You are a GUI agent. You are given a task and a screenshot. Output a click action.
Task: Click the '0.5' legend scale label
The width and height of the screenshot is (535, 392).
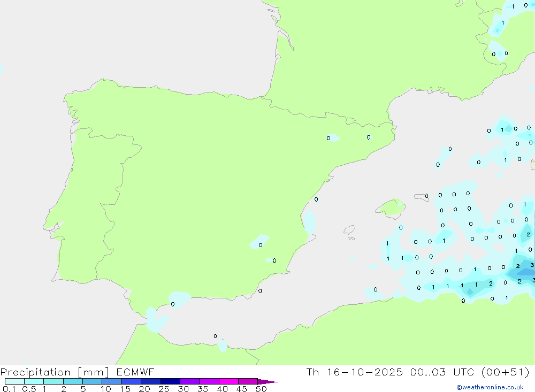click(29, 389)
